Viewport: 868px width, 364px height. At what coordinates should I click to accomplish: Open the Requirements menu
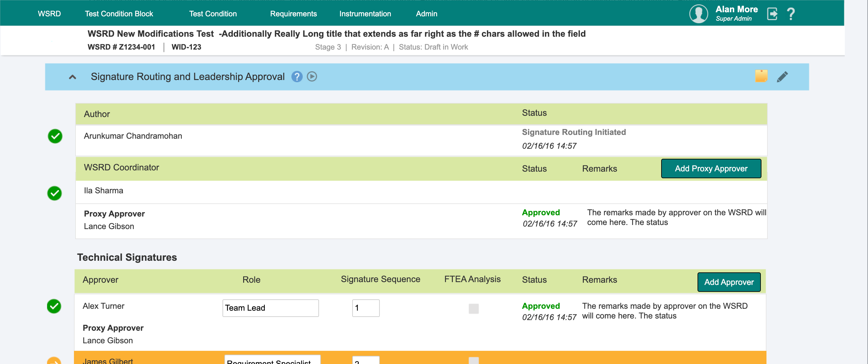293,13
